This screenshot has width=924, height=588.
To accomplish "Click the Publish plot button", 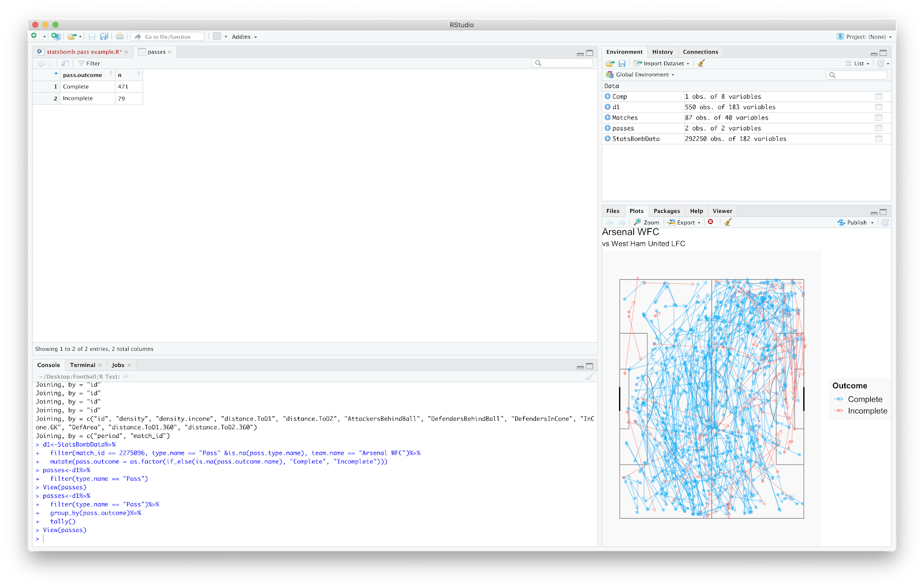I will [852, 222].
